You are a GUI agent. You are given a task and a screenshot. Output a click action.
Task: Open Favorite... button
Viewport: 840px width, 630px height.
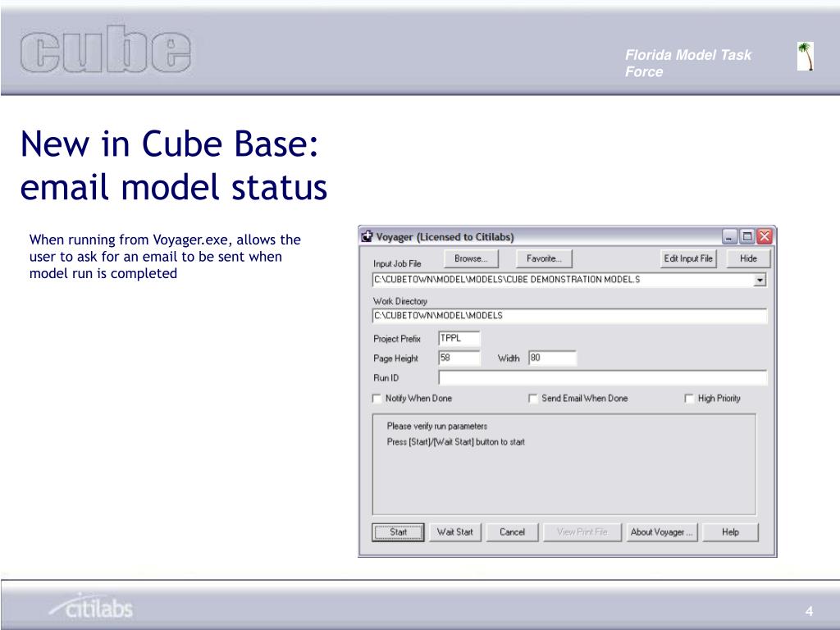click(544, 258)
